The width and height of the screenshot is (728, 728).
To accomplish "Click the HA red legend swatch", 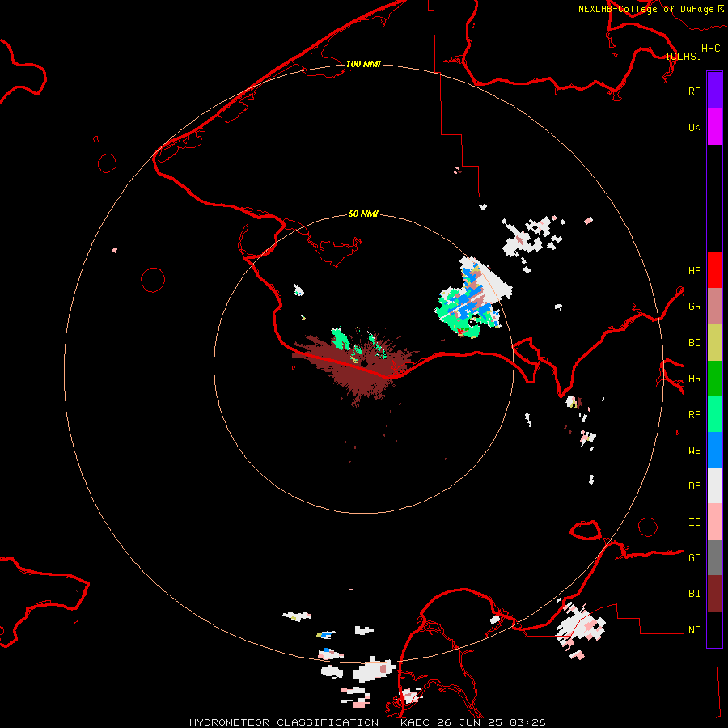I will [714, 270].
